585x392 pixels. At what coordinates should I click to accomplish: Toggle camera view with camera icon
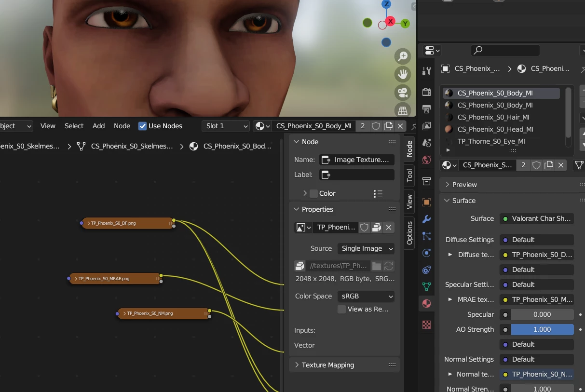tap(403, 92)
